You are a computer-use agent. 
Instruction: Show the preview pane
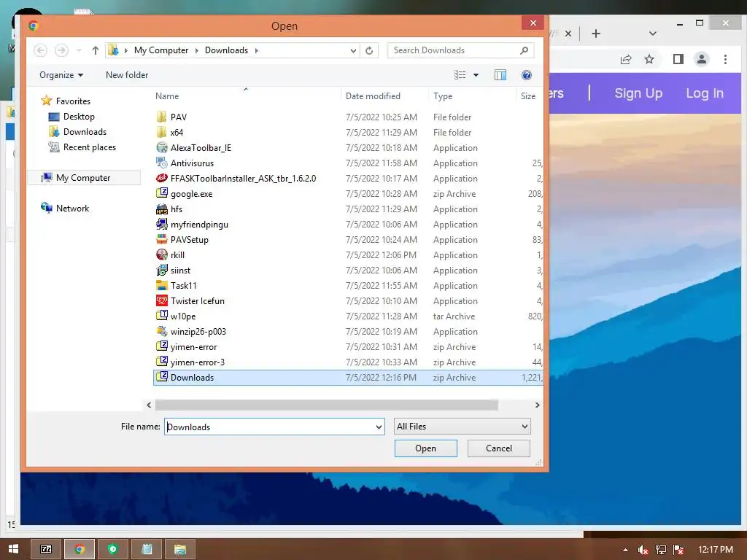pyautogui.click(x=500, y=75)
